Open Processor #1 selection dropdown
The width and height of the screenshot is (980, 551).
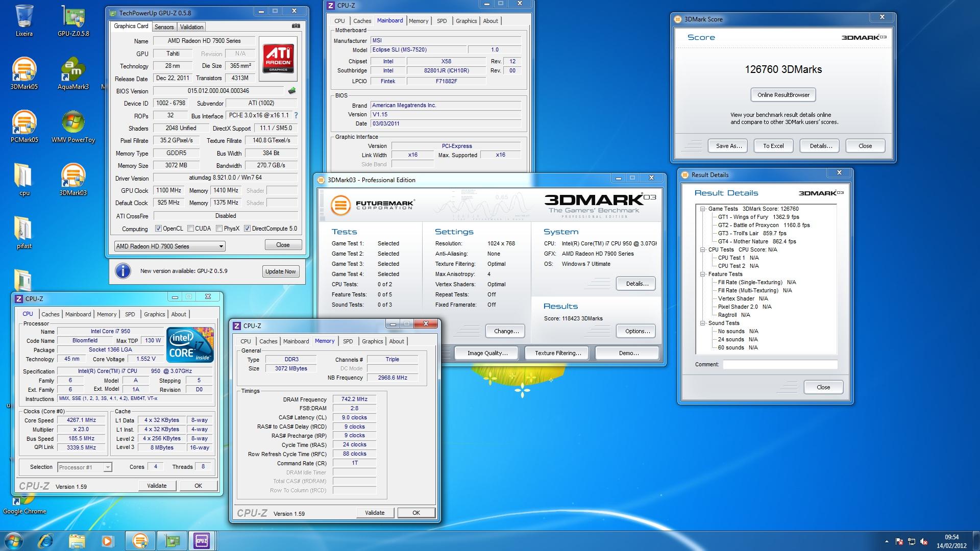coord(85,467)
